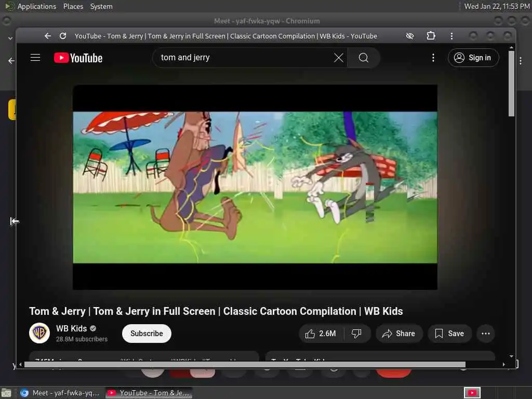
Task: Click the date and time clock
Action: [497, 6]
